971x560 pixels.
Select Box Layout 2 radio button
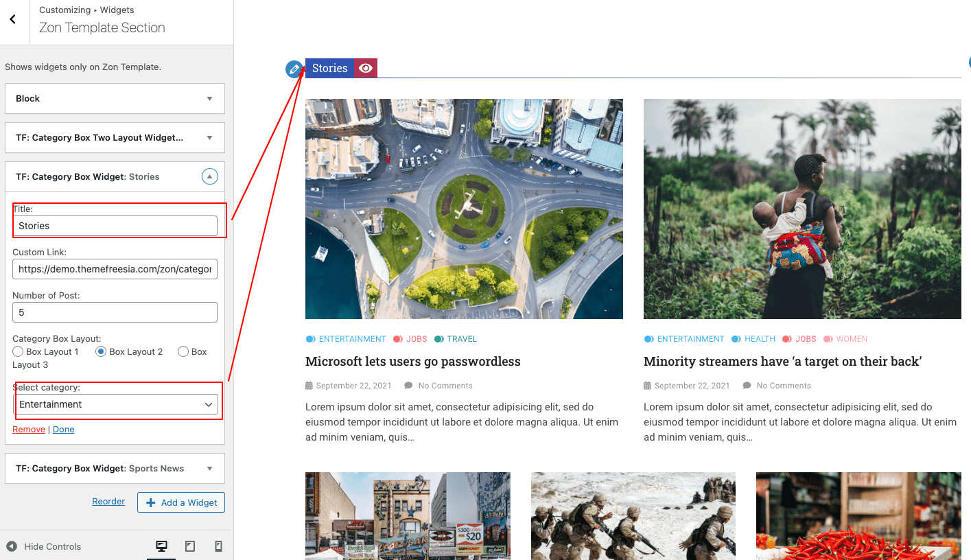101,351
